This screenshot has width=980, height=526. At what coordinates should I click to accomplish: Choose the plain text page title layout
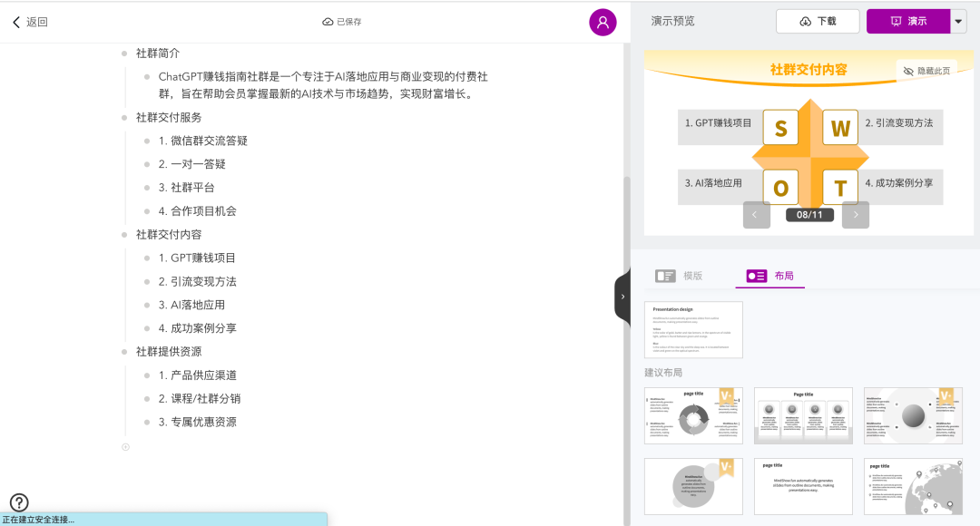pyautogui.click(x=803, y=486)
